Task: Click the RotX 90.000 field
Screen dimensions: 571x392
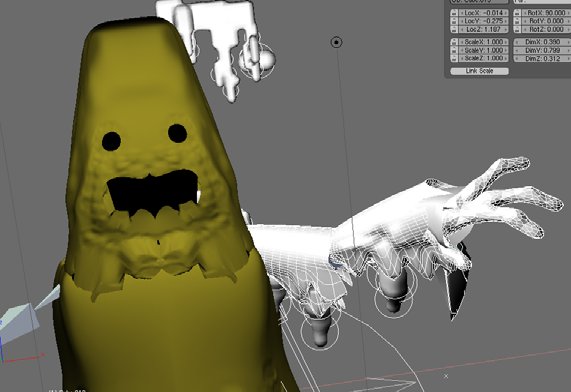Action: point(546,13)
